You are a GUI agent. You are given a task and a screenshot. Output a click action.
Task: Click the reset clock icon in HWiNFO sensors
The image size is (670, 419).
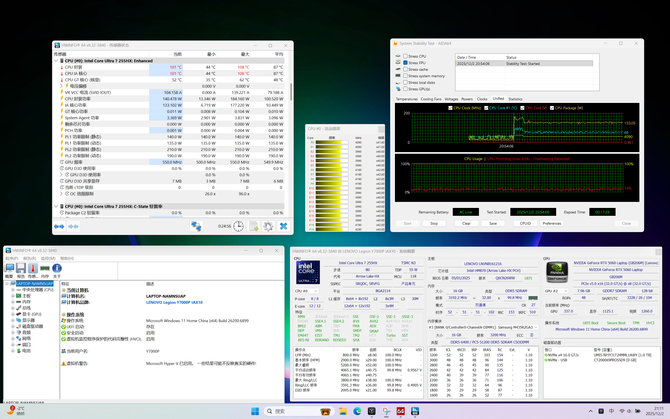pos(238,226)
